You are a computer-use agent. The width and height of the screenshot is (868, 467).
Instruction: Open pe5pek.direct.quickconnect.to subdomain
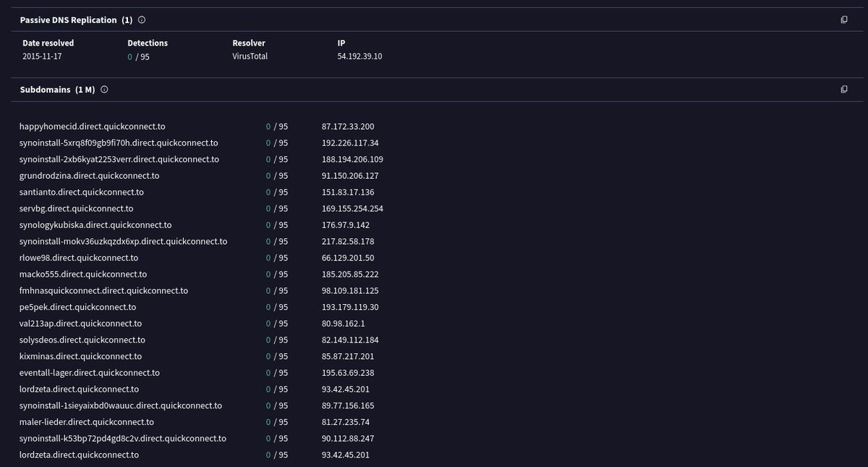point(77,307)
